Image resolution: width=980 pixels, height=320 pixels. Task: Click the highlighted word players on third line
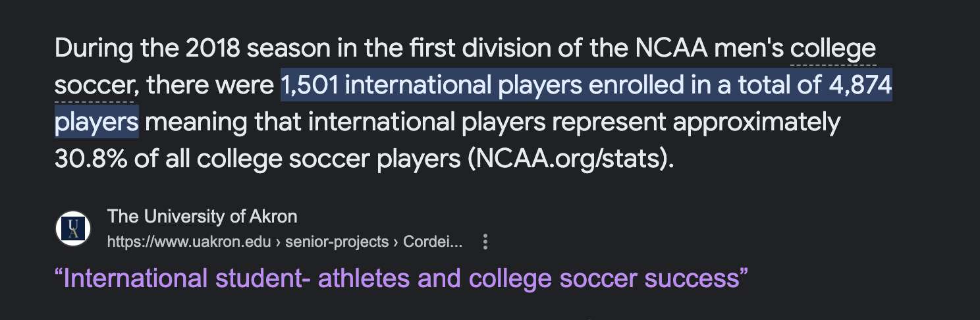[97, 122]
